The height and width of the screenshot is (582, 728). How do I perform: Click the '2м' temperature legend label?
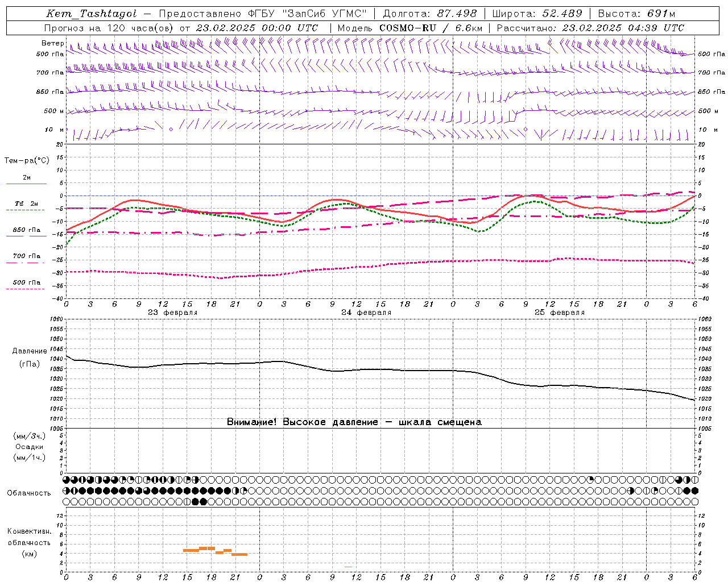click(27, 177)
